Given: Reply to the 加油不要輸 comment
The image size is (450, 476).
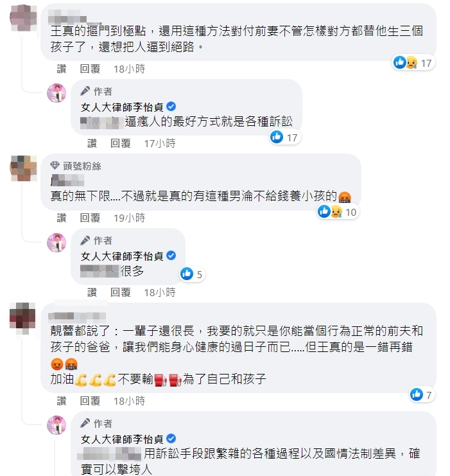Looking at the screenshot, I should pos(90,401).
